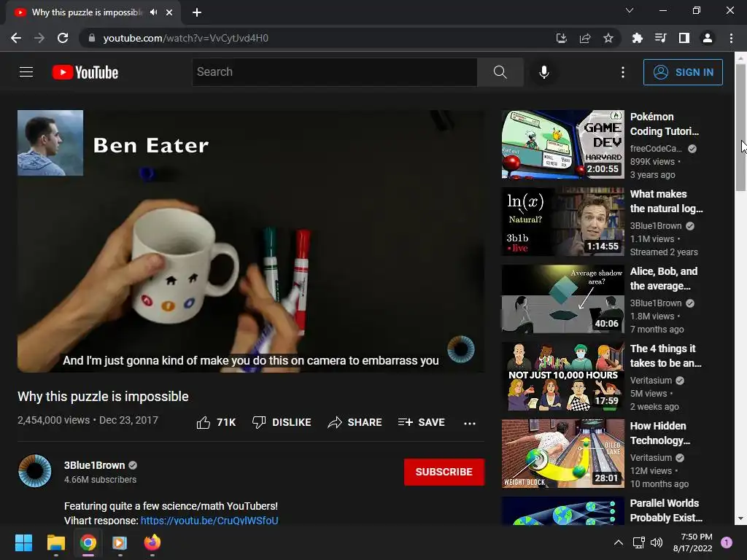Open volume control in system tray
This screenshot has width=747, height=560.
click(x=657, y=542)
